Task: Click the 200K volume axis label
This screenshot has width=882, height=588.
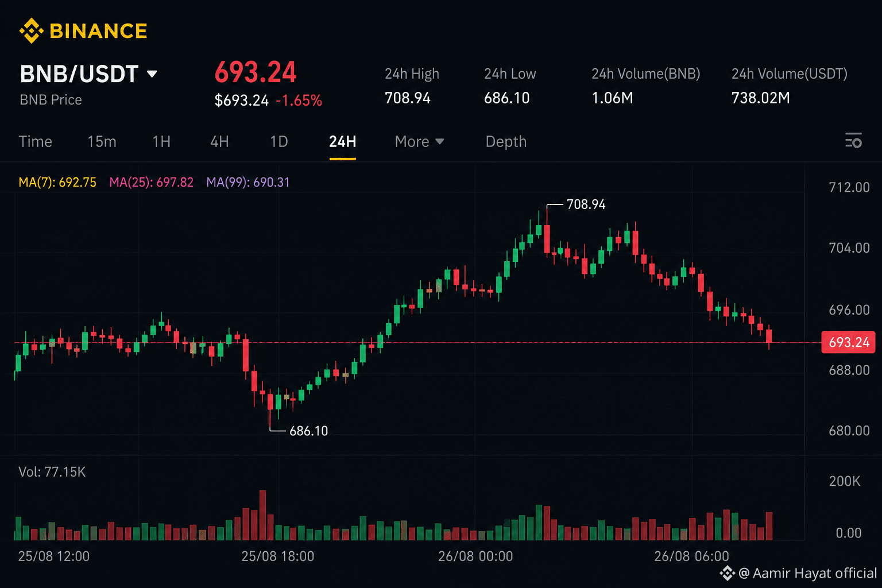Action: 845,481
